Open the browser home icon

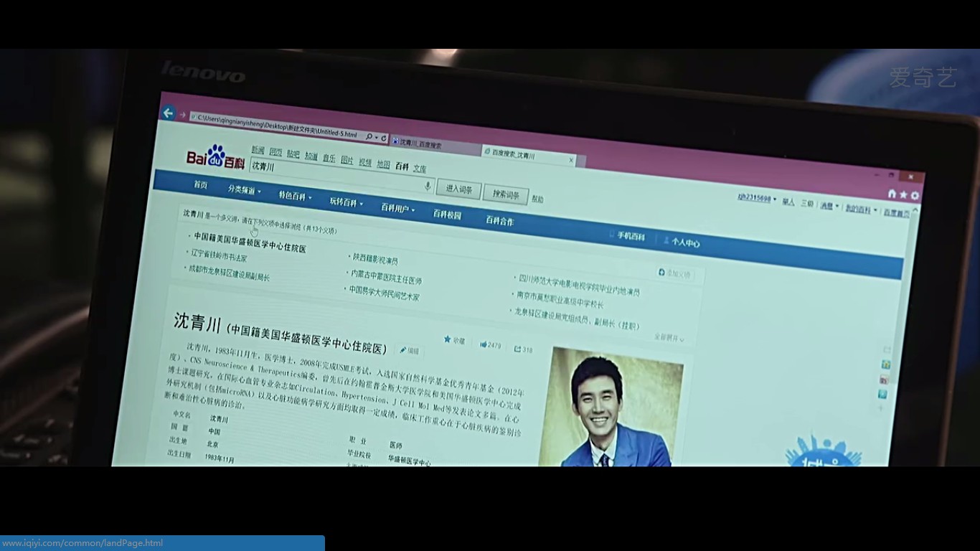point(892,194)
